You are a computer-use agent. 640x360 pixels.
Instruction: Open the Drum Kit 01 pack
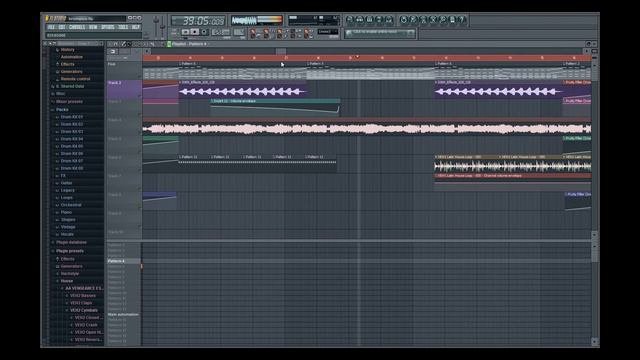(x=71, y=117)
